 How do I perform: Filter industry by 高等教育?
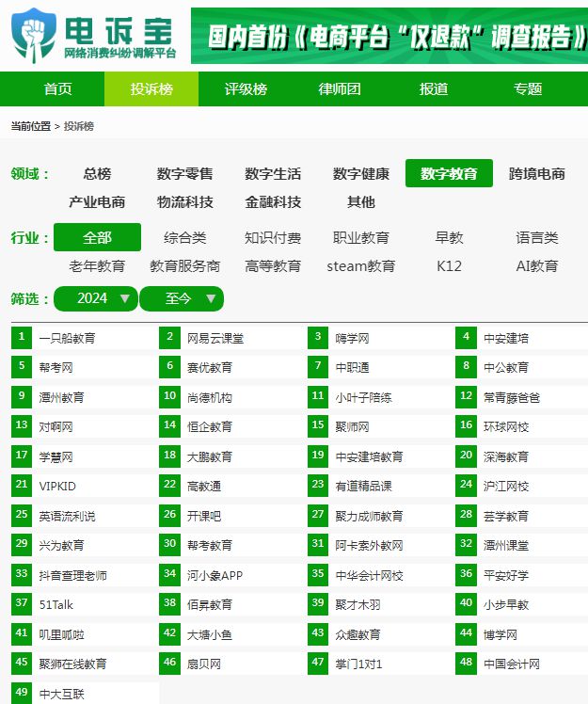(273, 265)
